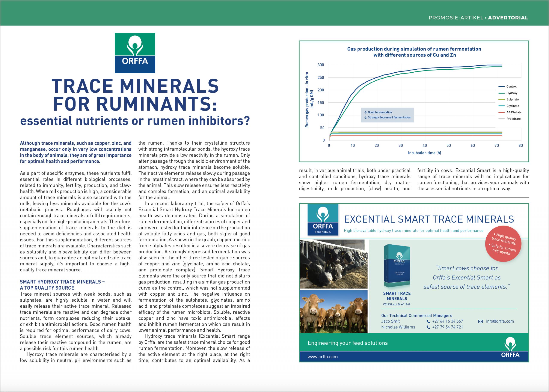The image size is (549, 392).
Task: Click the 'Excential Smart Trace Minerals' ad title
Action: coord(429,219)
